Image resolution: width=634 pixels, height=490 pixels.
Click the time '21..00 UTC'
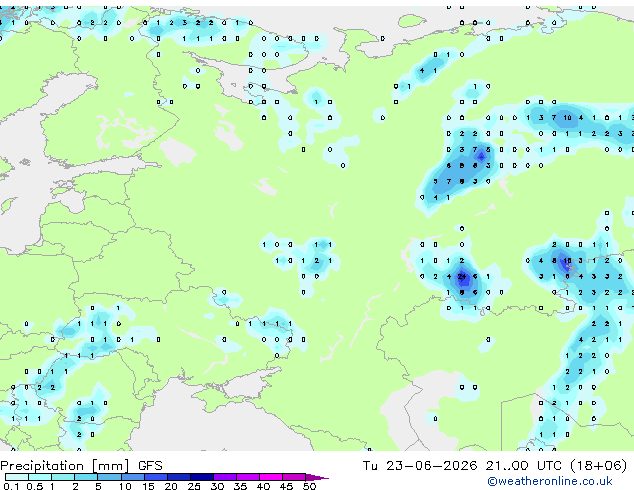coord(524,466)
